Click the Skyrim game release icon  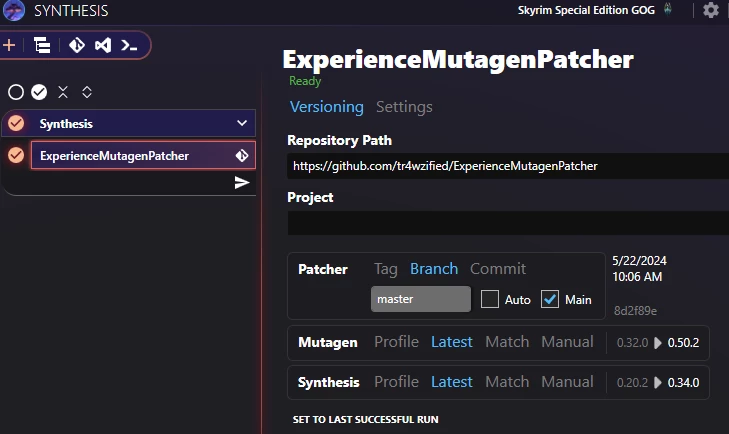click(x=668, y=9)
